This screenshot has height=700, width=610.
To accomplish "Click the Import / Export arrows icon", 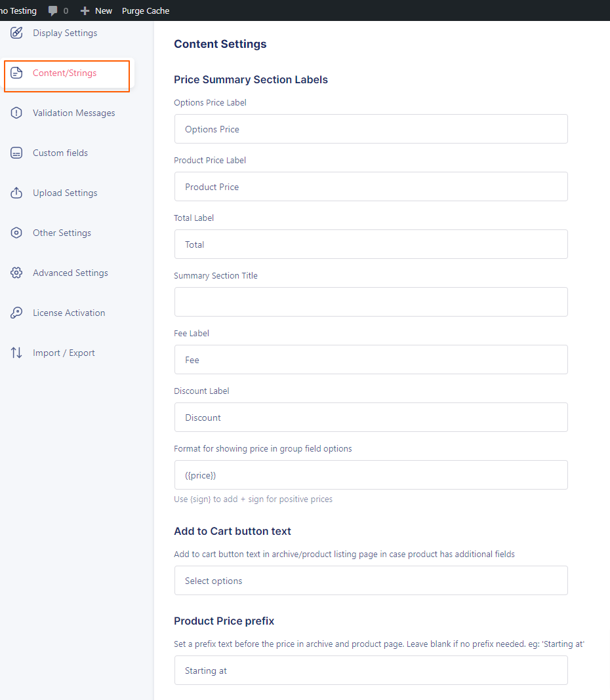I will [x=16, y=353].
